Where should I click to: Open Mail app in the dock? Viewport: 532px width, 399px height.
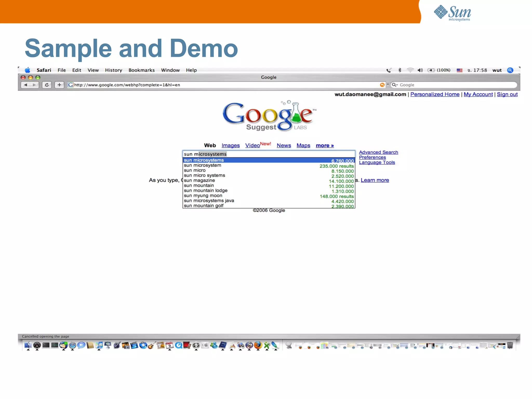[x=63, y=345]
